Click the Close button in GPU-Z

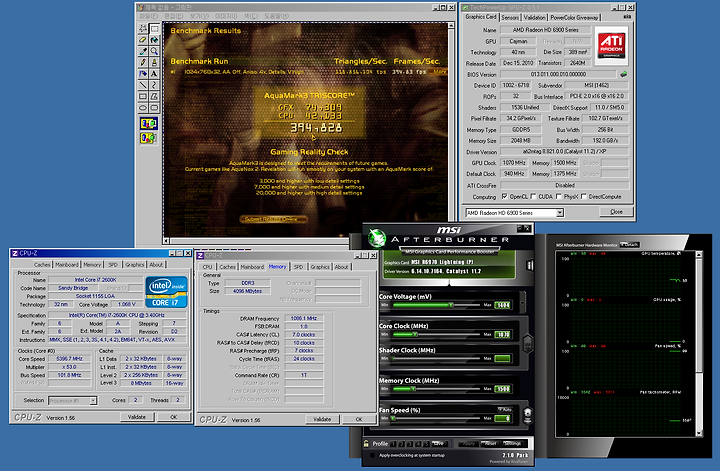point(616,212)
